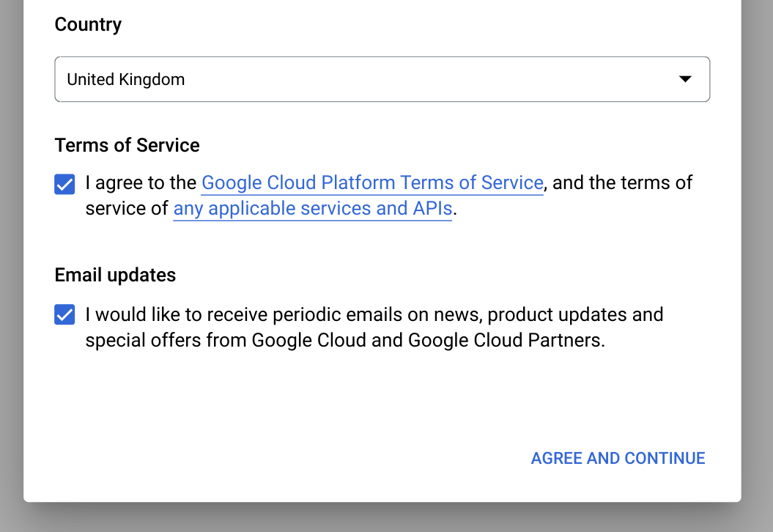Follow the any applicable services and APIs link
Image resolution: width=773 pixels, height=532 pixels.
click(x=312, y=208)
